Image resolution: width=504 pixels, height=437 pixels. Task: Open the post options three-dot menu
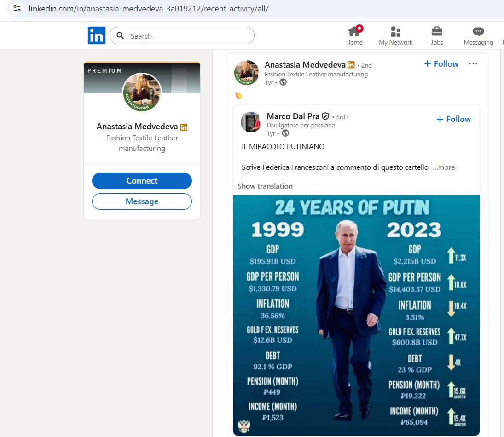tap(473, 63)
